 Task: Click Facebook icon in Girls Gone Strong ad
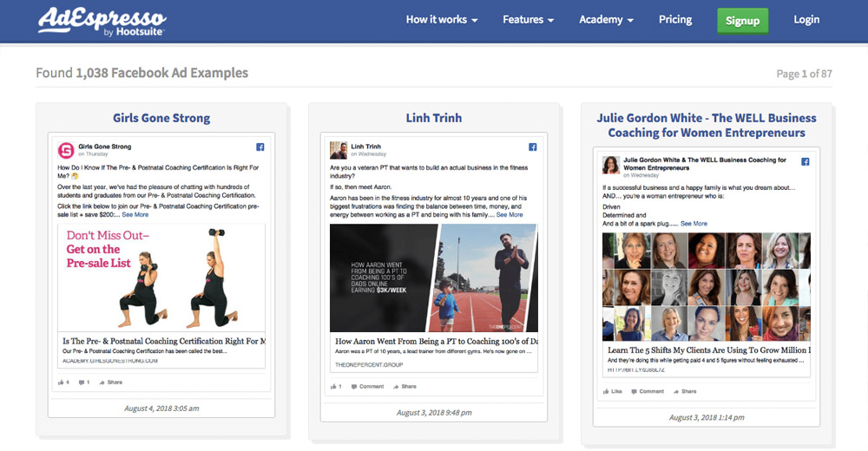coord(260,147)
